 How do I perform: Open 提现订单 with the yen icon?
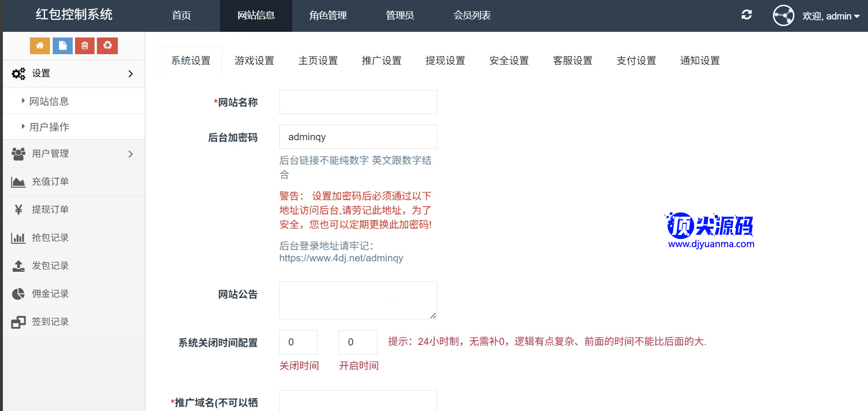pyautogui.click(x=50, y=210)
